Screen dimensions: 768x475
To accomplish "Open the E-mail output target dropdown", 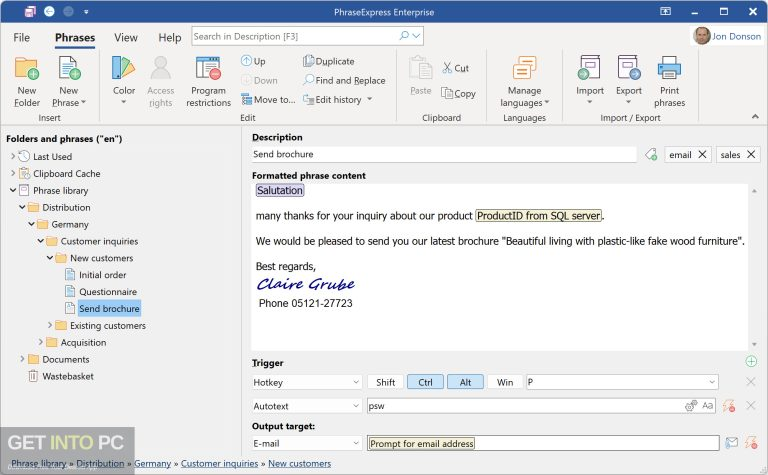I will (x=306, y=443).
